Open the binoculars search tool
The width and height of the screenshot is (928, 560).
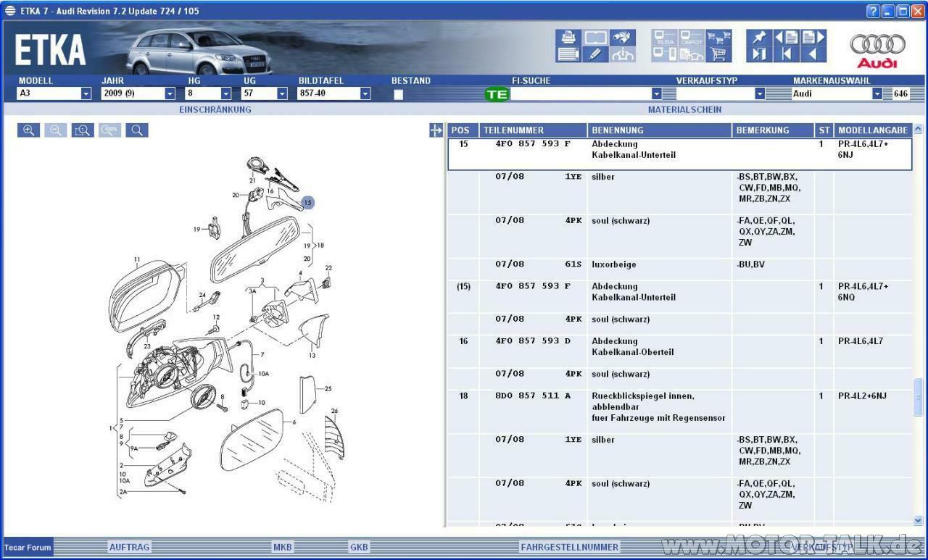tap(623, 38)
